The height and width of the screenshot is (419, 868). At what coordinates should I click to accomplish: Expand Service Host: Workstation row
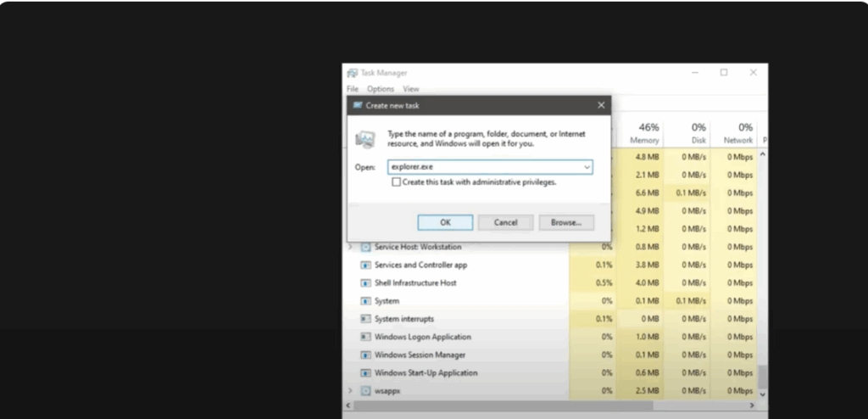coord(350,247)
